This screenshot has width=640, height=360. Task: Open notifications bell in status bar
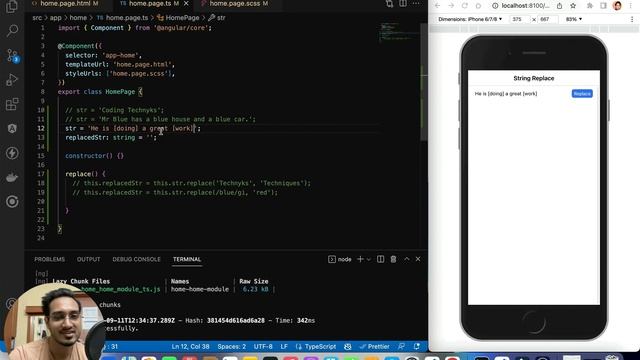coord(417,347)
